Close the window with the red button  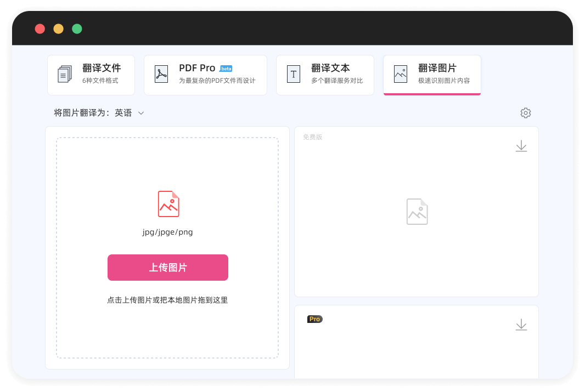[40, 29]
